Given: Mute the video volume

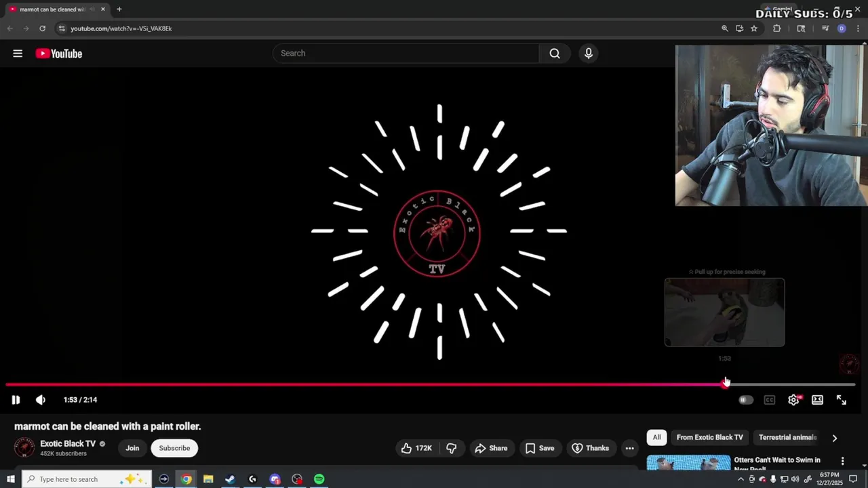Looking at the screenshot, I should [41, 400].
